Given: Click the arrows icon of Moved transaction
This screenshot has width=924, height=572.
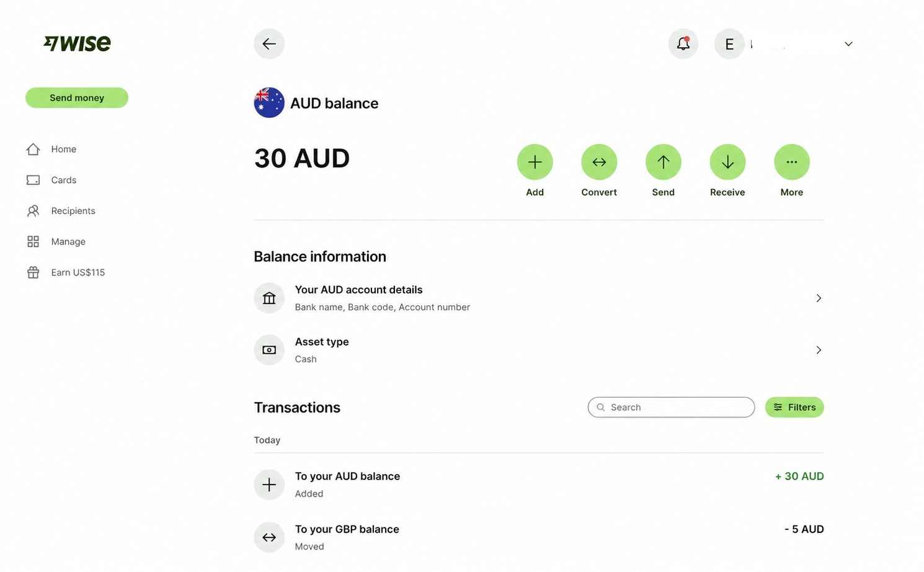Looking at the screenshot, I should [269, 537].
